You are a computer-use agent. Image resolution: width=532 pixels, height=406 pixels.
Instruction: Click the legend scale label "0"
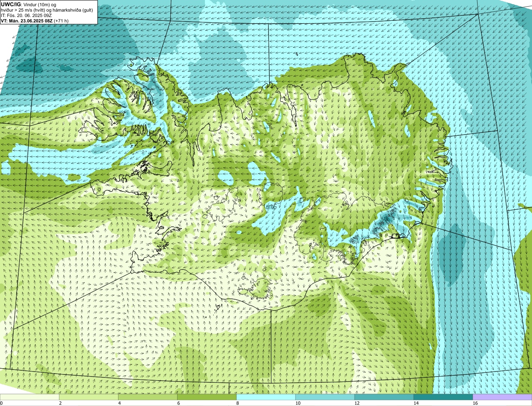(x=1, y=403)
